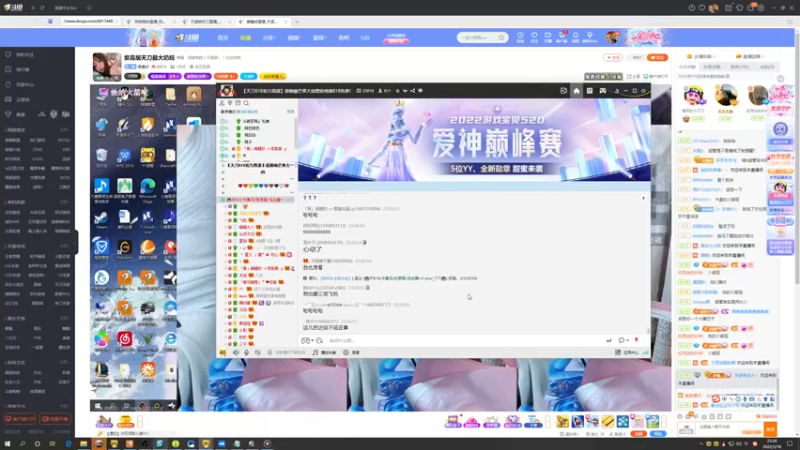Click the blue button beside the recharge button

click(x=658, y=433)
